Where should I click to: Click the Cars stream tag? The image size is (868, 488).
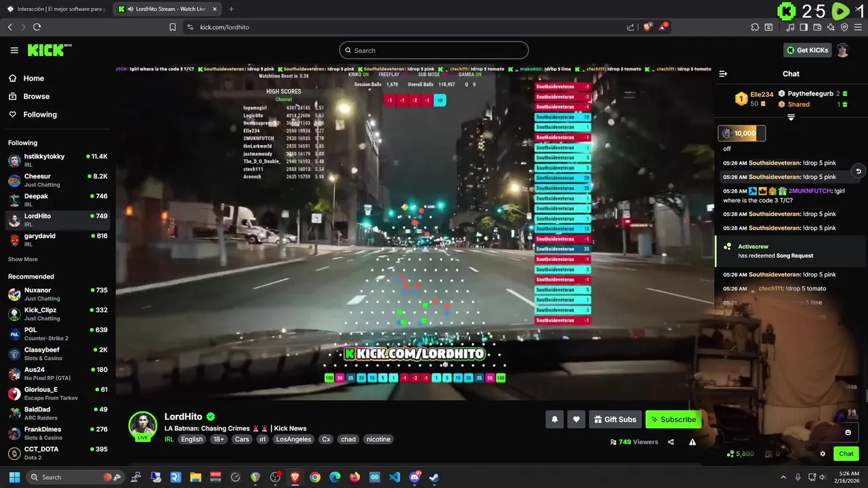(x=242, y=439)
